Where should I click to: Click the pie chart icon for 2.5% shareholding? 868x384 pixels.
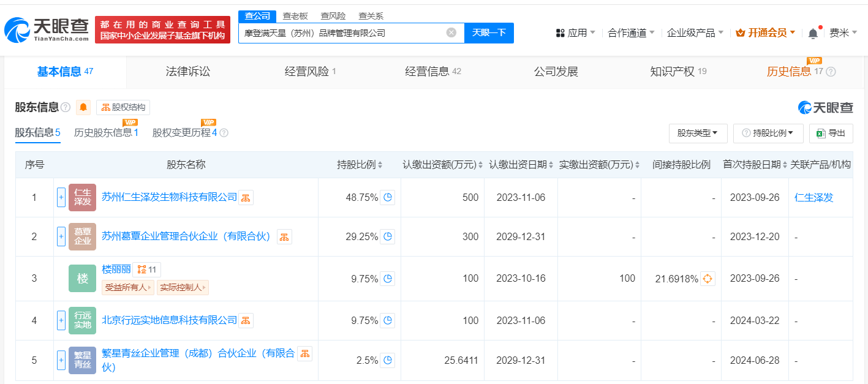(x=387, y=360)
